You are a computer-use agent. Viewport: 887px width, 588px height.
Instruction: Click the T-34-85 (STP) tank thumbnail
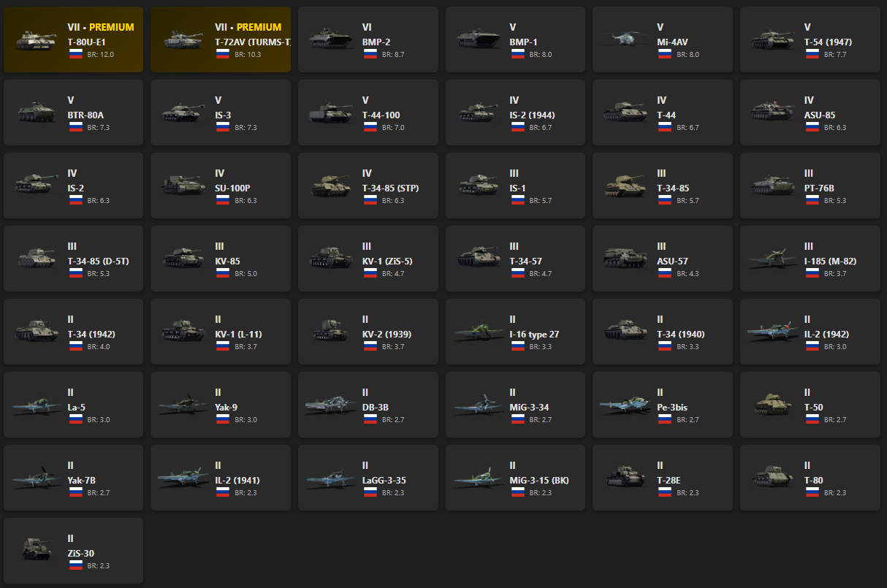click(332, 186)
